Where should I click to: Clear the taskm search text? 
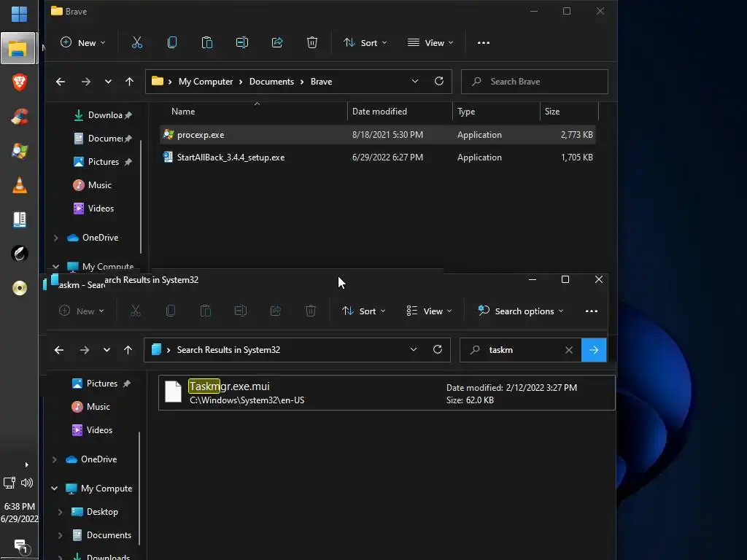coord(569,350)
